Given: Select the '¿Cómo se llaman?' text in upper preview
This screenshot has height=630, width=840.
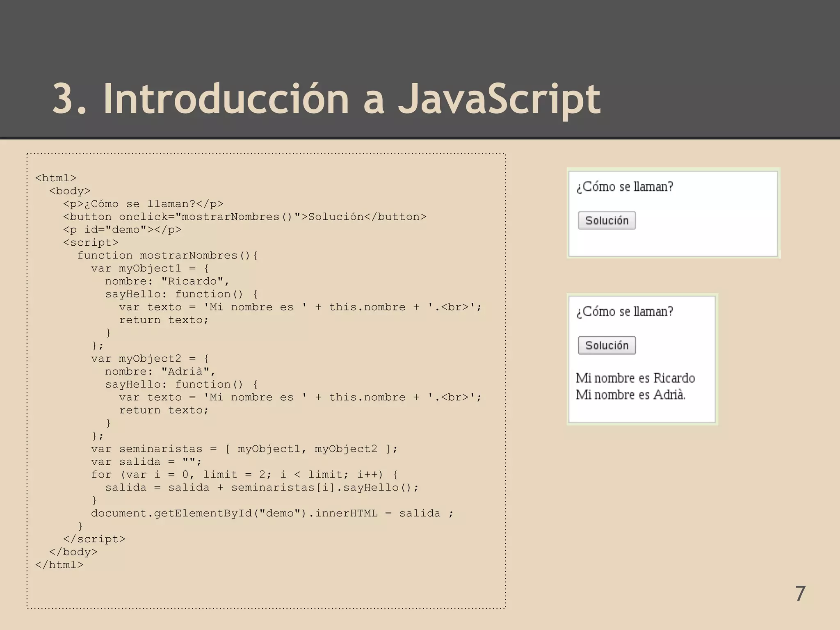Looking at the screenshot, I should click(625, 187).
